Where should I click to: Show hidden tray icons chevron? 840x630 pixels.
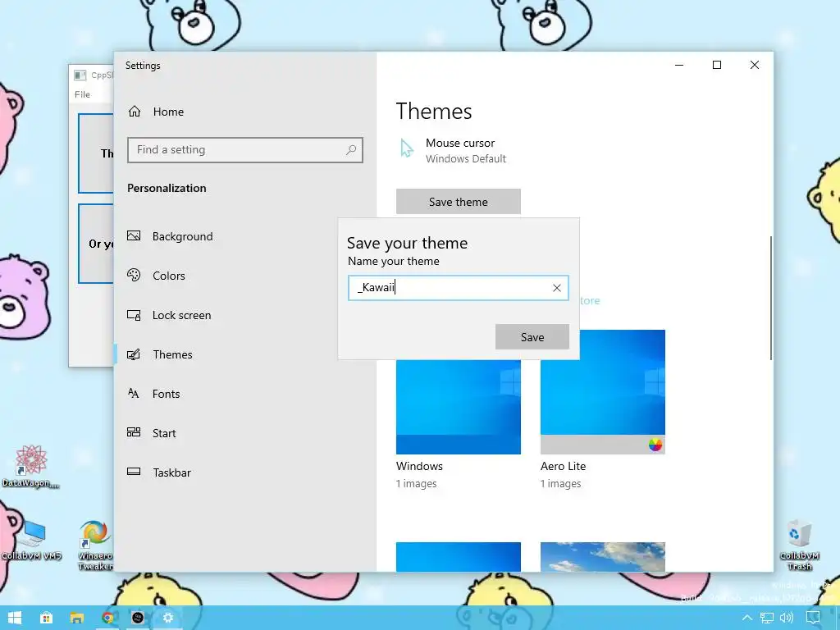[746, 619]
